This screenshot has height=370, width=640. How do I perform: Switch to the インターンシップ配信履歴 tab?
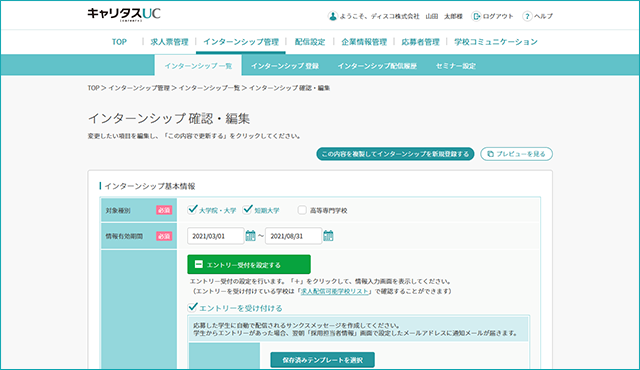[x=377, y=66]
